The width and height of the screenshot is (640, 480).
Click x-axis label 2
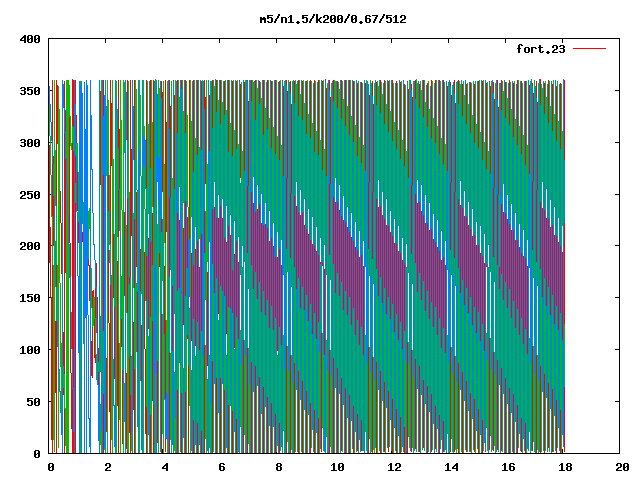pos(108,467)
